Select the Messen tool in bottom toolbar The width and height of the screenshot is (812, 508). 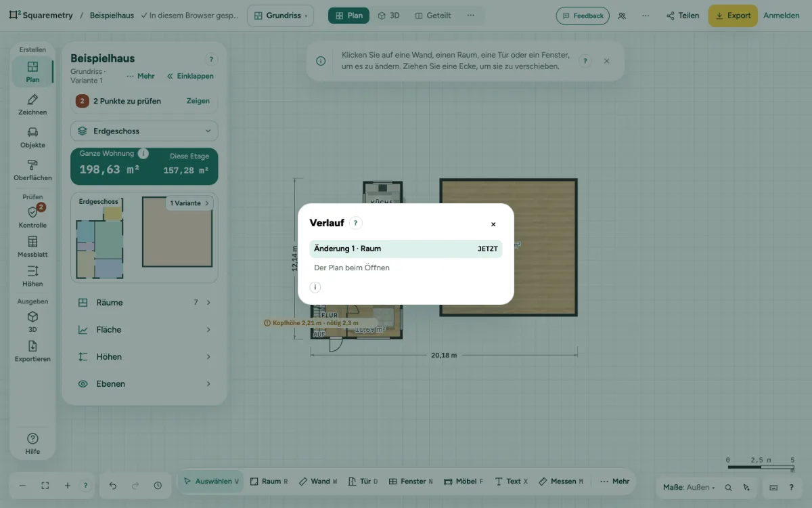pos(561,482)
